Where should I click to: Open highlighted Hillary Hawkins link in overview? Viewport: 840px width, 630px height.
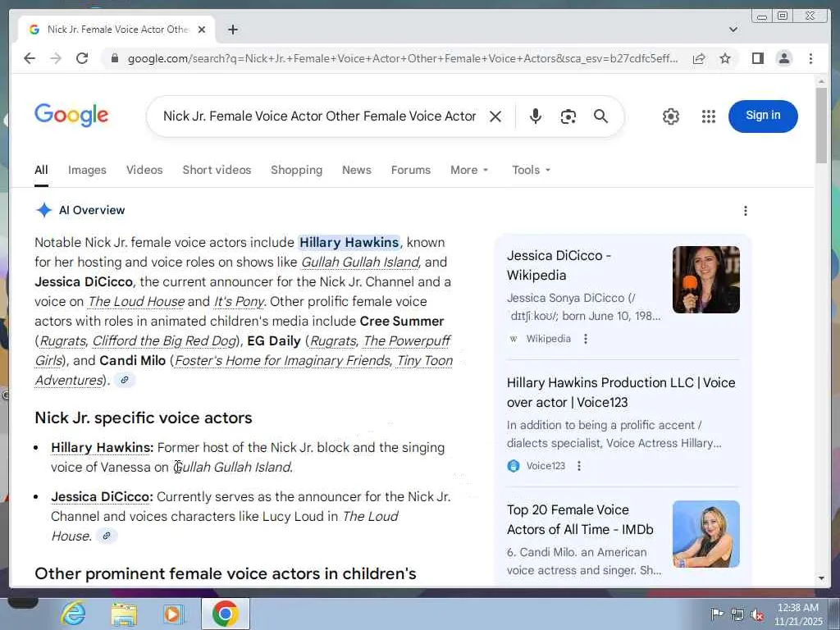[349, 242]
